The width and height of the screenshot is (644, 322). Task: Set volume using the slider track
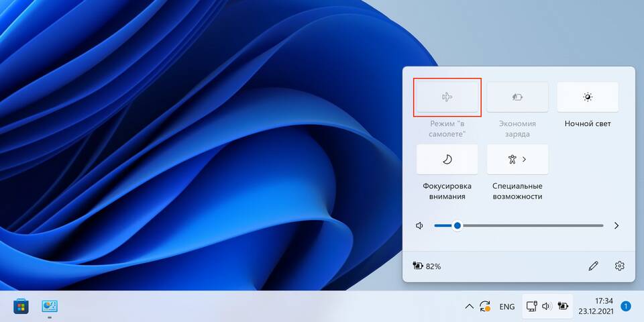519,225
